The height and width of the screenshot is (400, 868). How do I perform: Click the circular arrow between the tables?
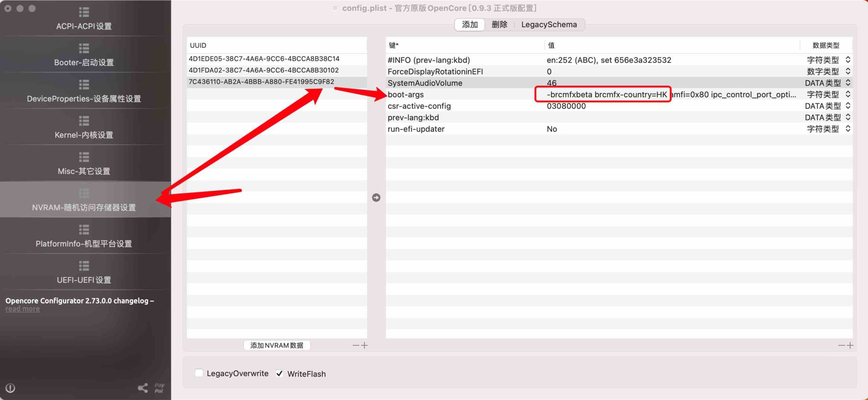[376, 197]
